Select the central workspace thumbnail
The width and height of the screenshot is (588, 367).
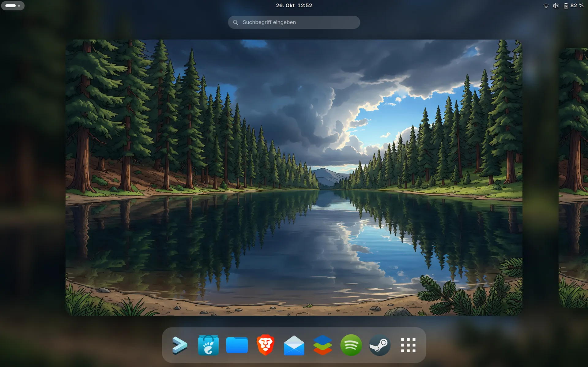(294, 178)
